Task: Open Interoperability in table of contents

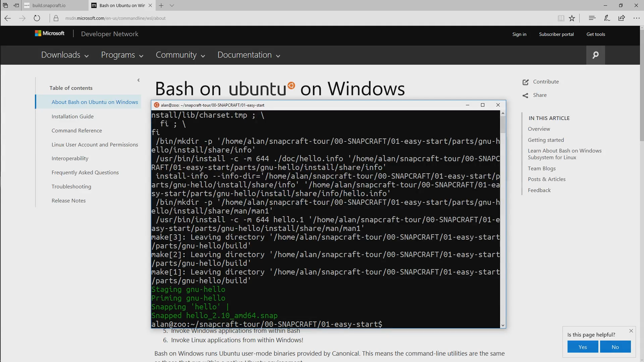Action: click(70, 158)
